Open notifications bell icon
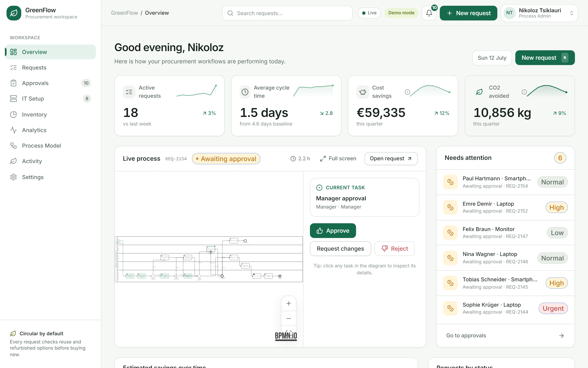This screenshot has height=368, width=588. click(x=429, y=13)
